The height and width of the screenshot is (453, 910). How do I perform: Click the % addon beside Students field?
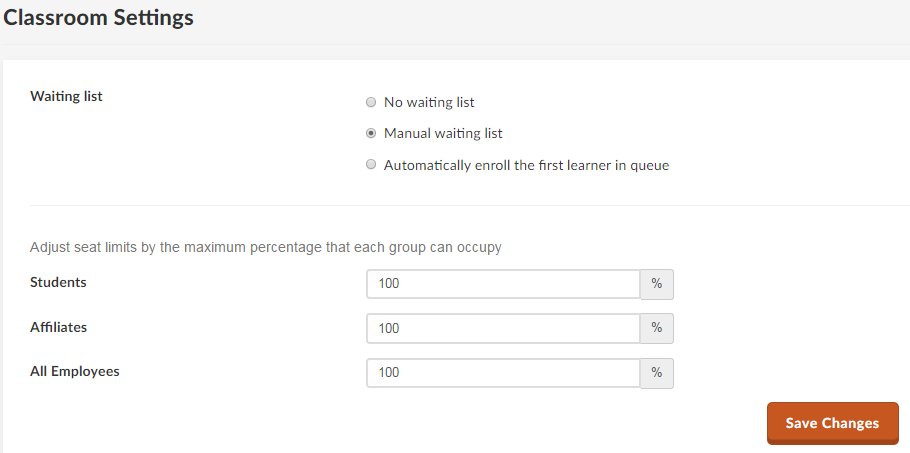coord(657,284)
